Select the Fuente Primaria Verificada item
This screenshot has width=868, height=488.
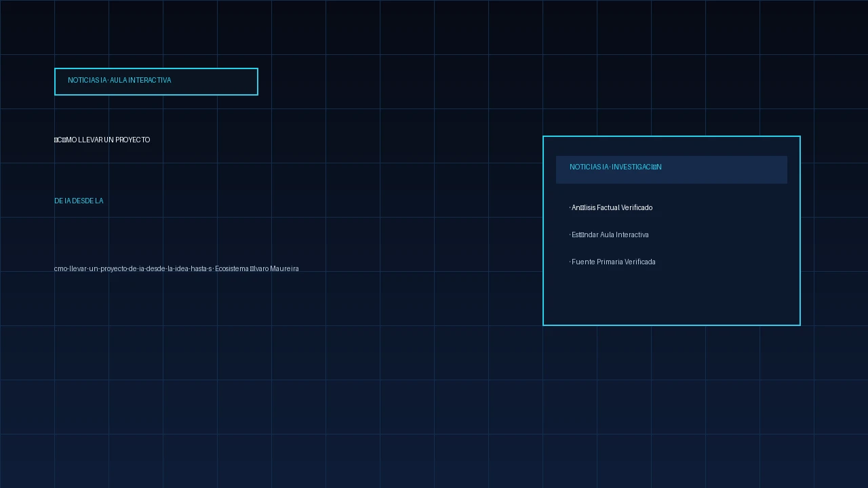[612, 262]
